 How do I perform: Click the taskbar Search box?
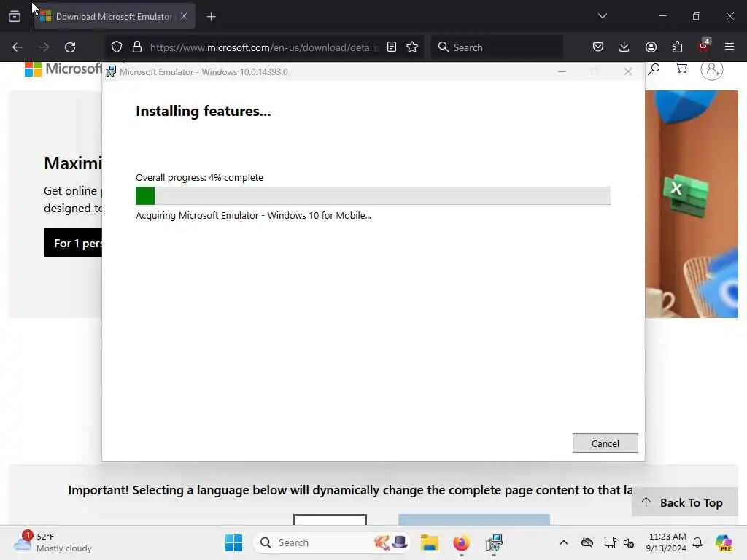click(332, 542)
